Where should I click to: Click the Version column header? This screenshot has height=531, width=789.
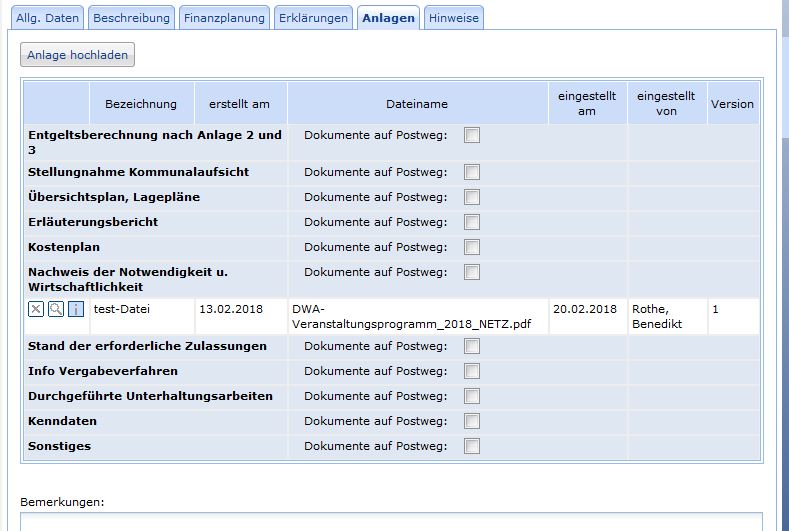733,104
